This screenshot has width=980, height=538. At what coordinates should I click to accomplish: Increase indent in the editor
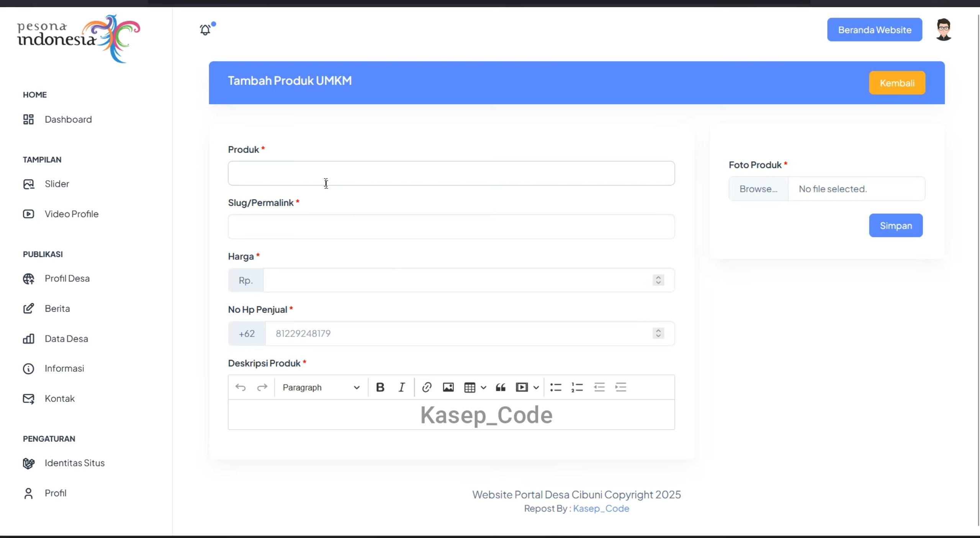point(621,388)
